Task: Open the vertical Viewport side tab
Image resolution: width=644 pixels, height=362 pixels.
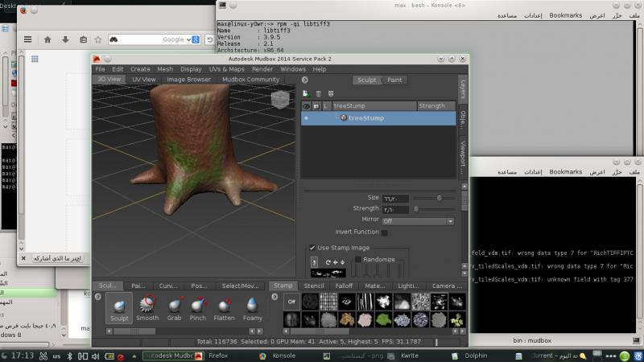Action: [x=463, y=157]
